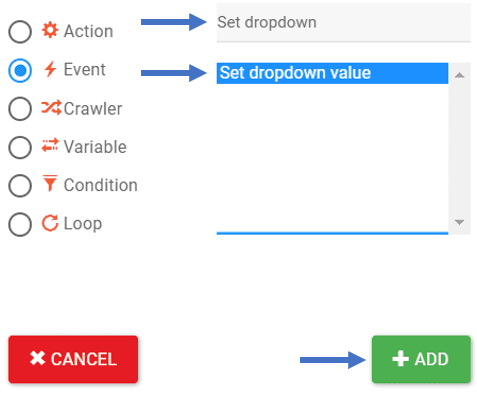
Task: Click the circular-arrow Loop icon
Action: point(50,223)
